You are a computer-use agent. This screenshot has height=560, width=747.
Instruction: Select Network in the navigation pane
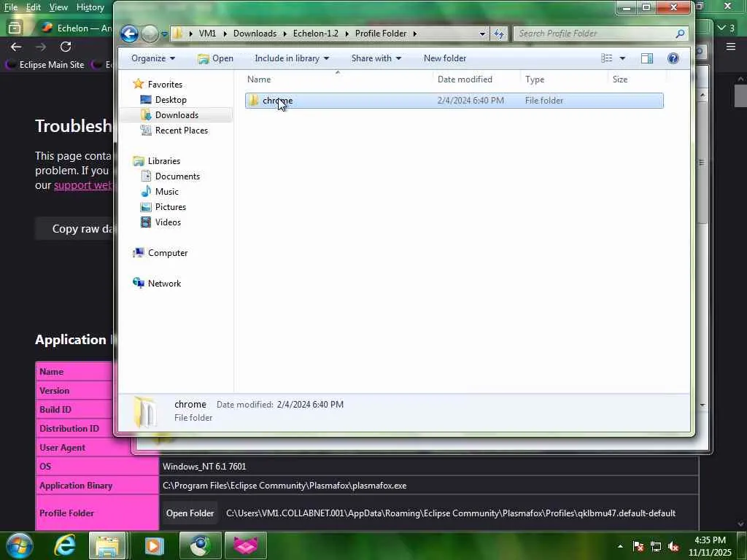(164, 284)
